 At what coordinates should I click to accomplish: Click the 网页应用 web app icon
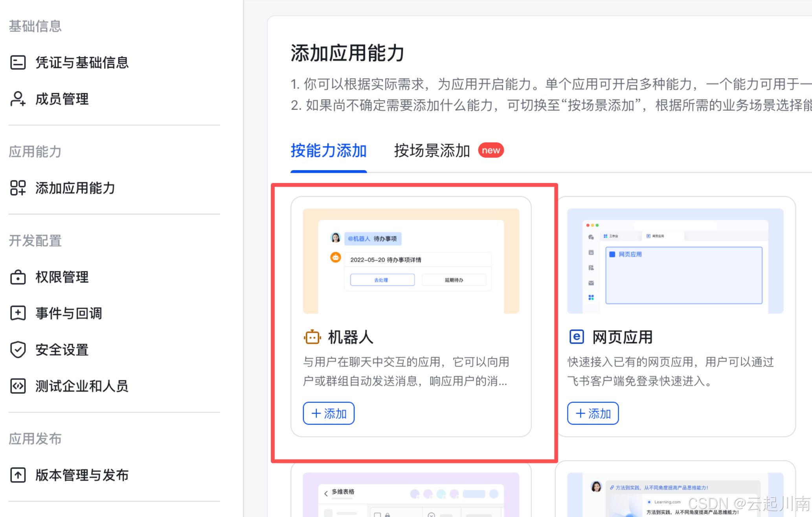click(577, 337)
